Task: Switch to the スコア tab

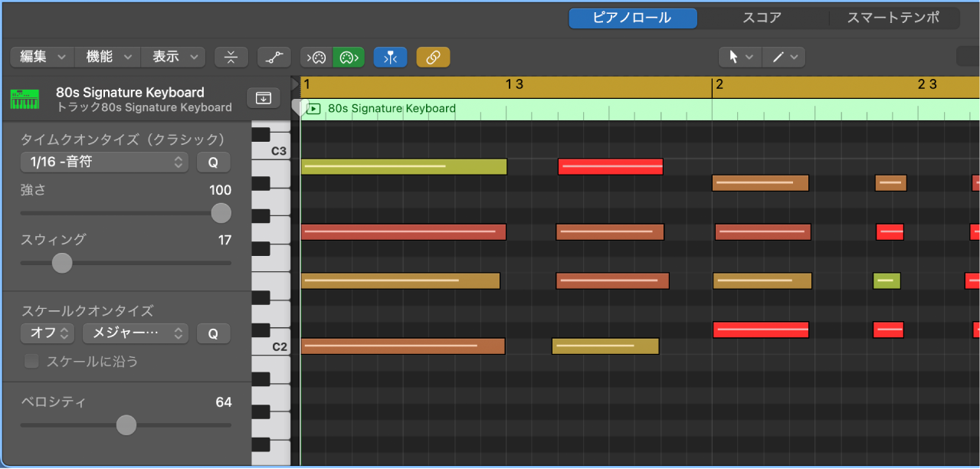Action: click(x=762, y=18)
